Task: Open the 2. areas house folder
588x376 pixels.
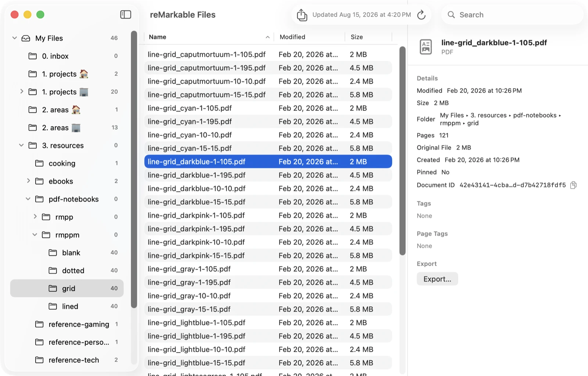Action: tap(67, 110)
